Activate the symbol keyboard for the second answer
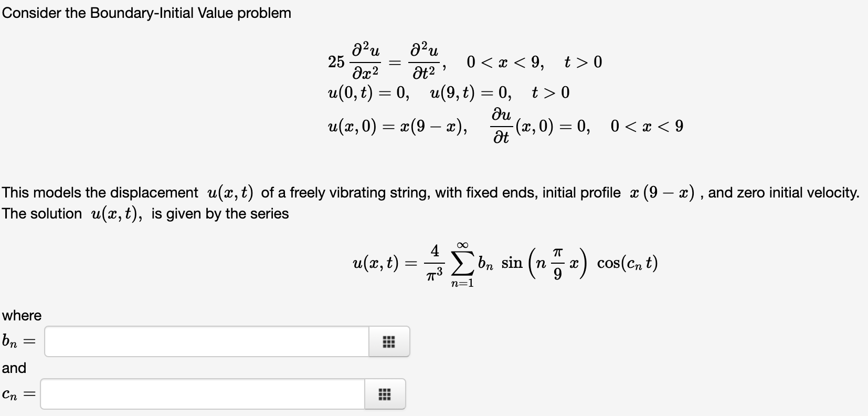The width and height of the screenshot is (868, 416). point(386,393)
